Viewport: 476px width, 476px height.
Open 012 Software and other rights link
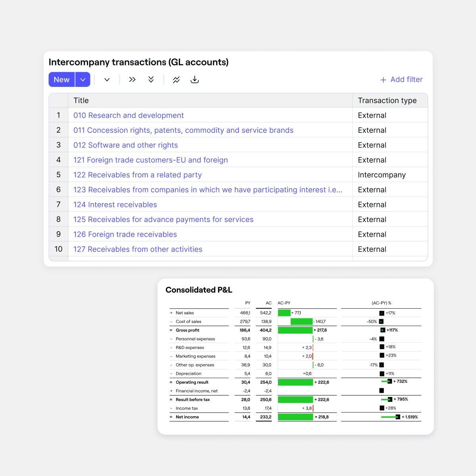[x=125, y=145]
